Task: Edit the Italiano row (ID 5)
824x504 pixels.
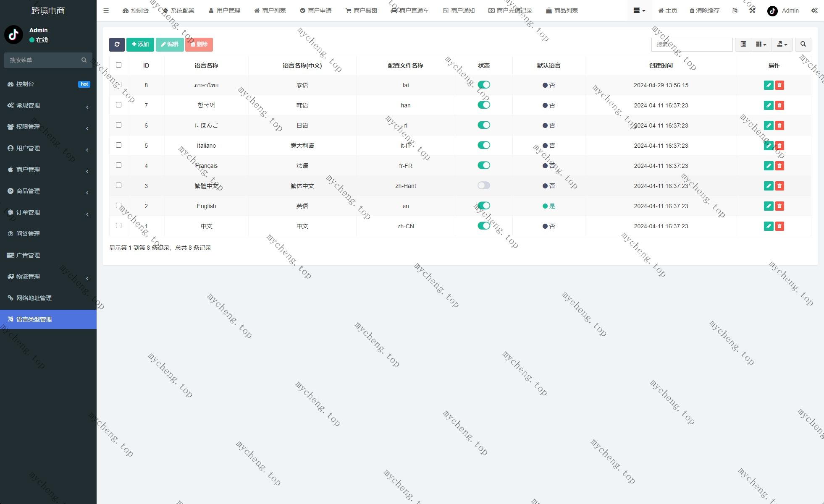Action: pos(769,146)
